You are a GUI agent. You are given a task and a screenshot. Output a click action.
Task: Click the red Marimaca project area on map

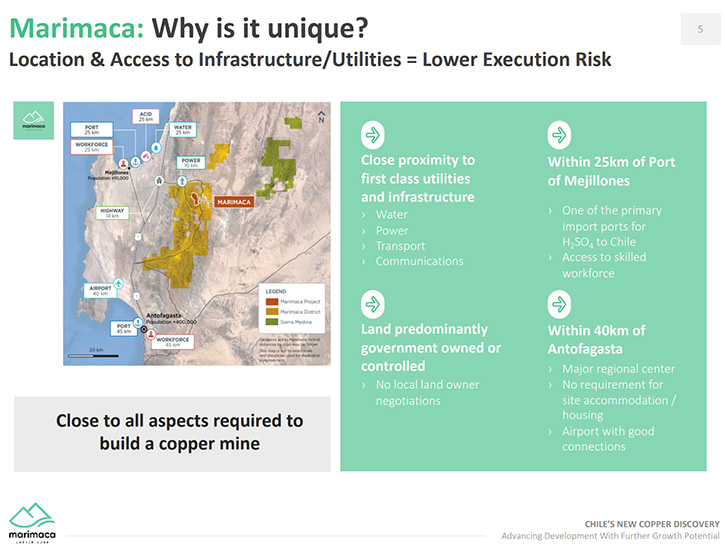[195, 198]
